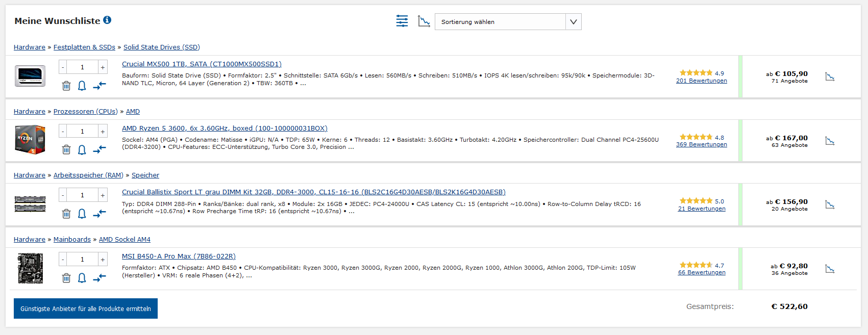The width and height of the screenshot is (868, 335).
Task: Click price € 92,80 for MSI board
Action: click(793, 266)
